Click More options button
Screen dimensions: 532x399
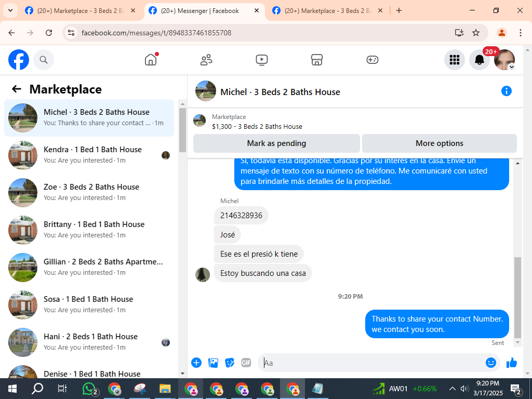[x=440, y=143]
